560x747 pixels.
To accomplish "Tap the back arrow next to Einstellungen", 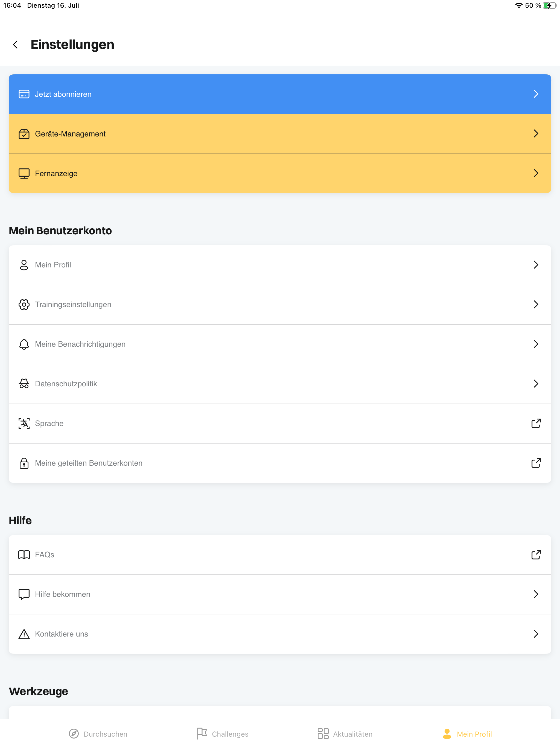I will click(15, 45).
